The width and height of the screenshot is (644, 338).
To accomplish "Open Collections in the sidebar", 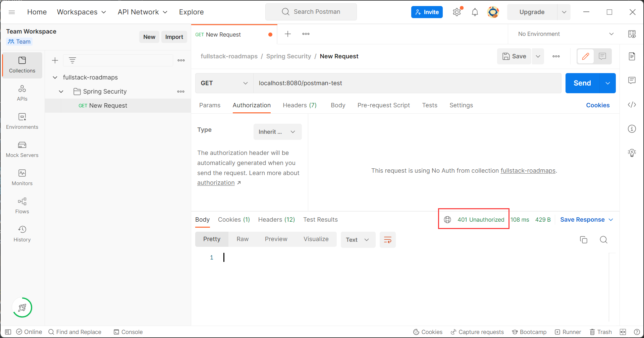I will tap(22, 65).
